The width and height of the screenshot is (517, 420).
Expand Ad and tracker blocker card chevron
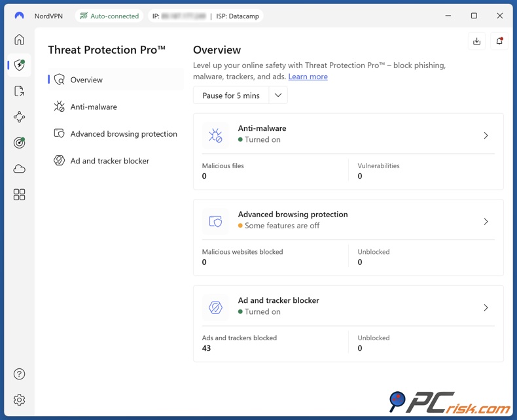pos(486,307)
